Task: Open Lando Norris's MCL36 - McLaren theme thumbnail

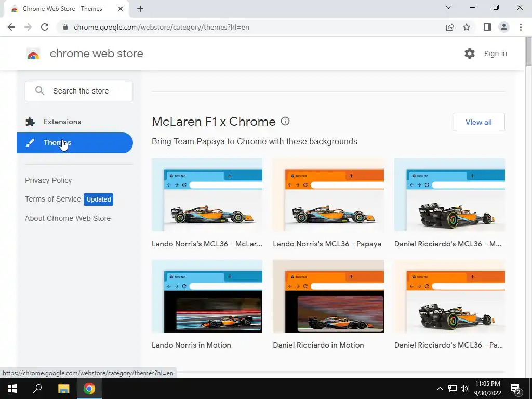Action: [207, 195]
